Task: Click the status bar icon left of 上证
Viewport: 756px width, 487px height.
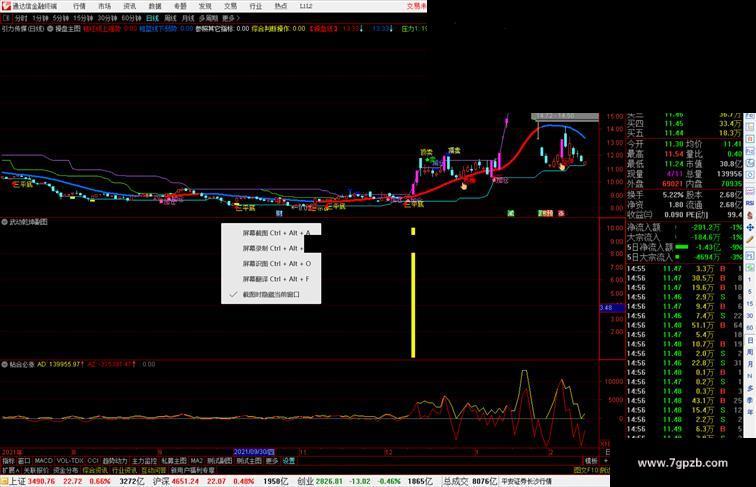Action: (4, 481)
